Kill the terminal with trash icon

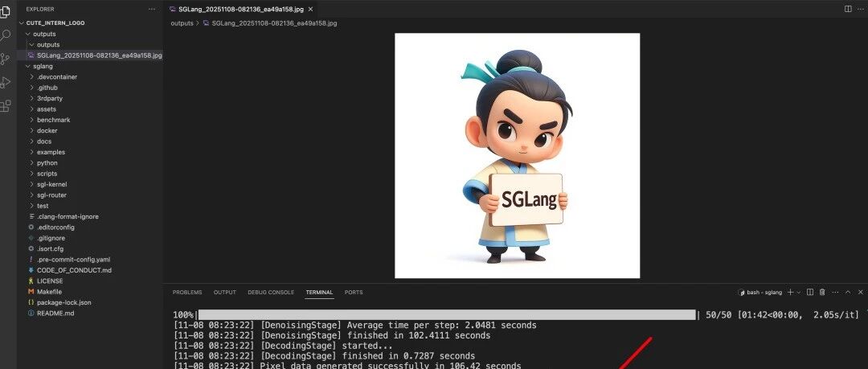pyautogui.click(x=822, y=292)
